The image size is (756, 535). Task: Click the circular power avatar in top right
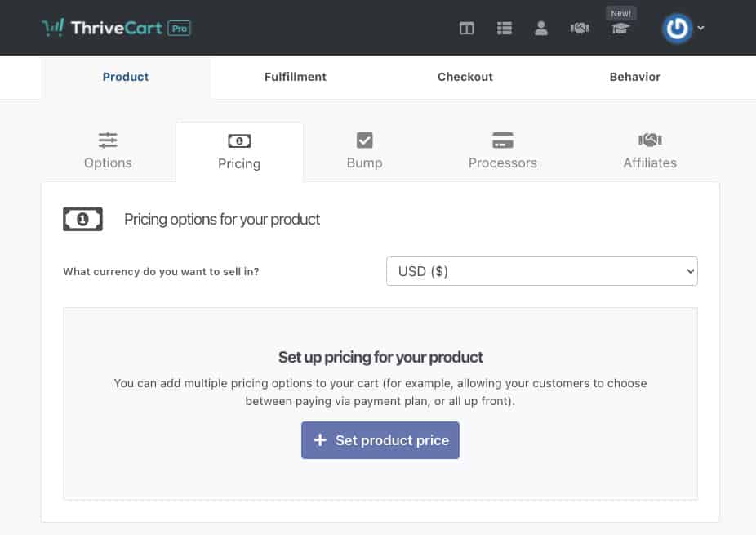click(x=678, y=27)
